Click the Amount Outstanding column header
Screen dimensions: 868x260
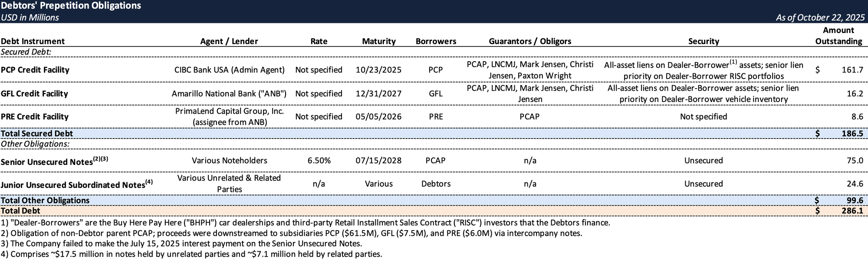click(838, 36)
